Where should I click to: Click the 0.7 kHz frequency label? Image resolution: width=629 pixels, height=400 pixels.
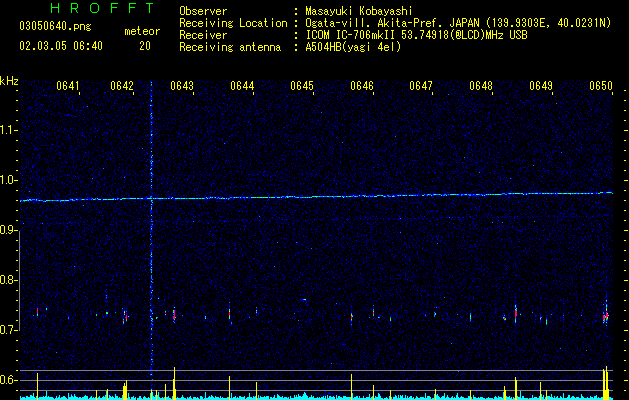pos(9,330)
